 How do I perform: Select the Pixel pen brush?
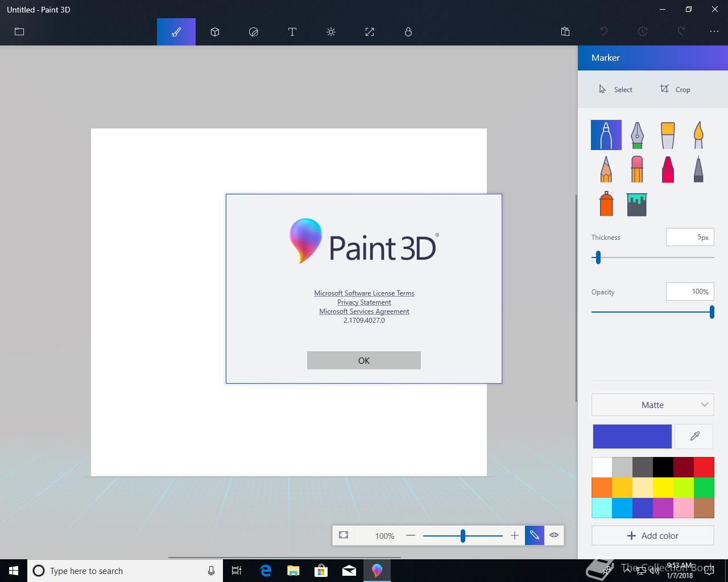tap(698, 169)
